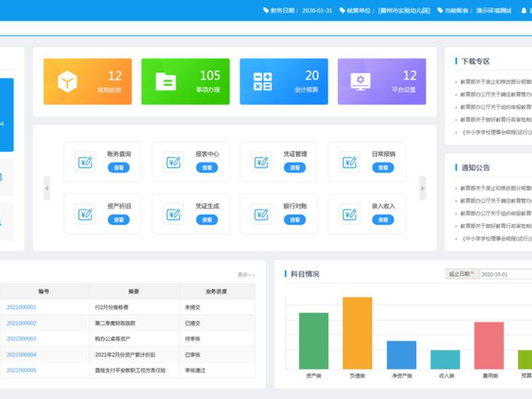This screenshot has width=532, height=399.
Task: Click the folder icon on the 事项办理 card
Action: pos(166,81)
